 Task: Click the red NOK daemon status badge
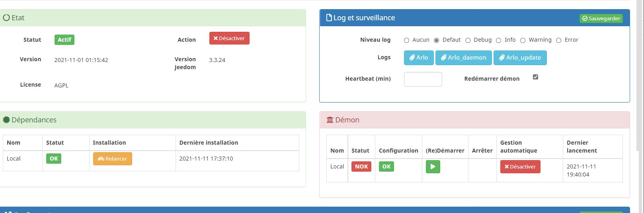point(361,167)
